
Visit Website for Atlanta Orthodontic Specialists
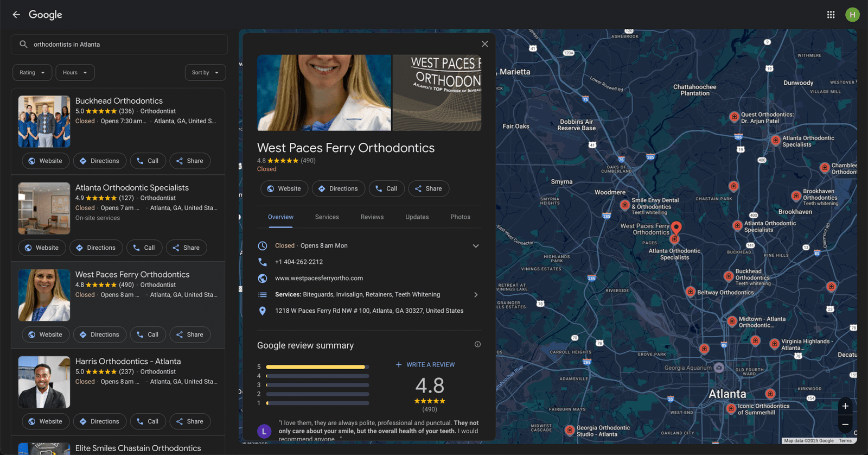tap(42, 248)
